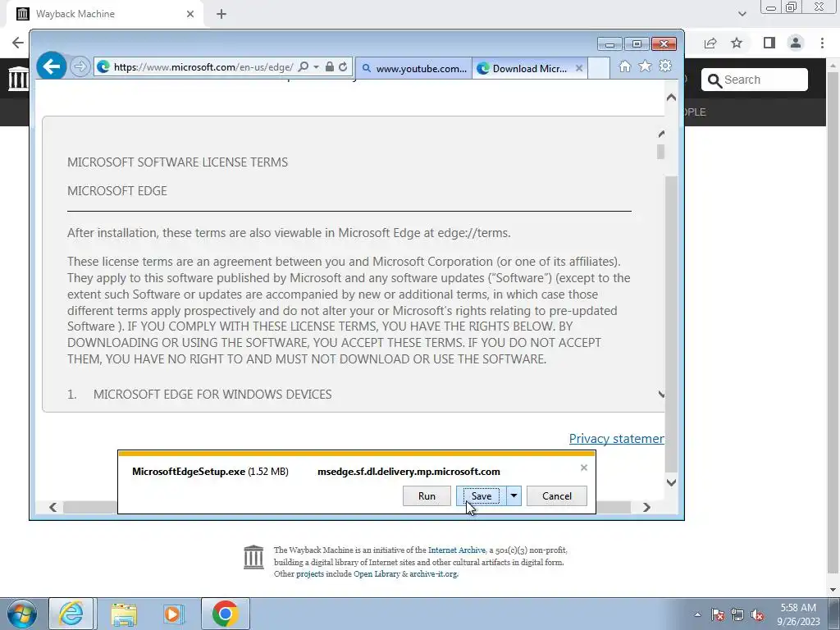This screenshot has height=630, width=840.
Task: Click the IE back arrow button
Action: 52,66
